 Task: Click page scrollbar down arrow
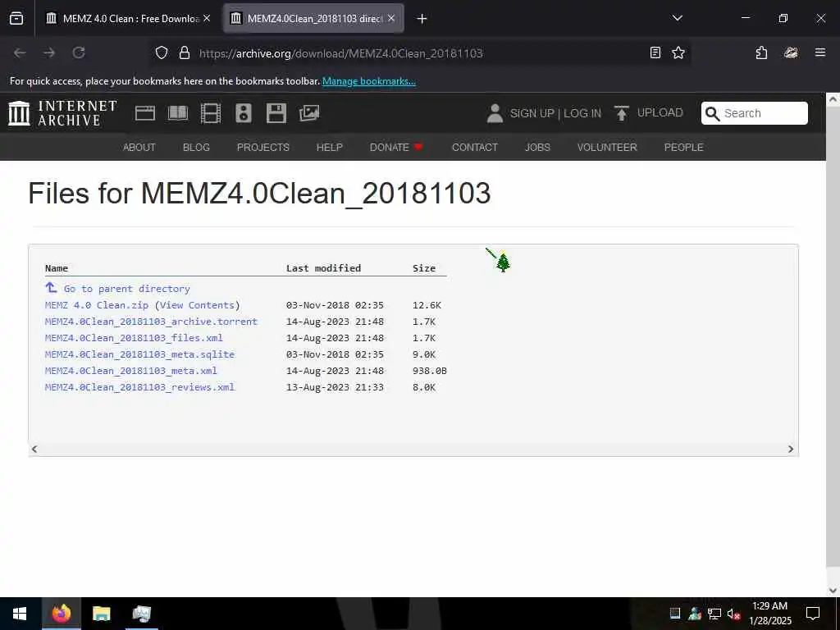point(833,591)
